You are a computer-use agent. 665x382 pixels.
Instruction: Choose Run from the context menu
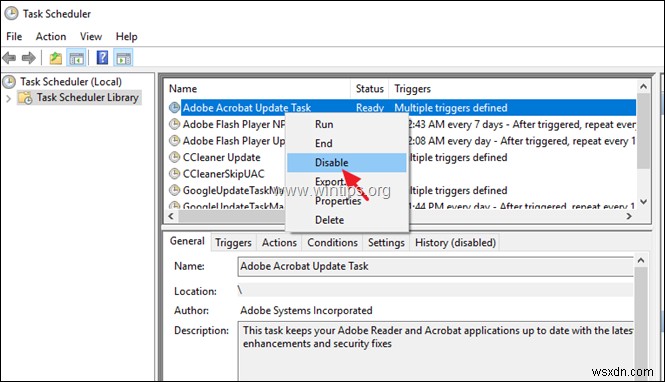pyautogui.click(x=346, y=124)
